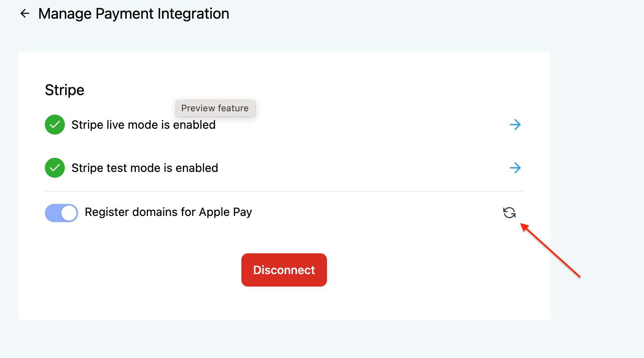644x358 pixels.
Task: Open Stripe test mode details arrow
Action: tap(515, 168)
